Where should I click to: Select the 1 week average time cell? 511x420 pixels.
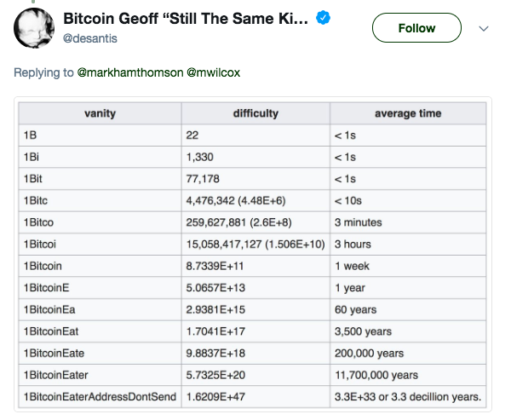353,266
